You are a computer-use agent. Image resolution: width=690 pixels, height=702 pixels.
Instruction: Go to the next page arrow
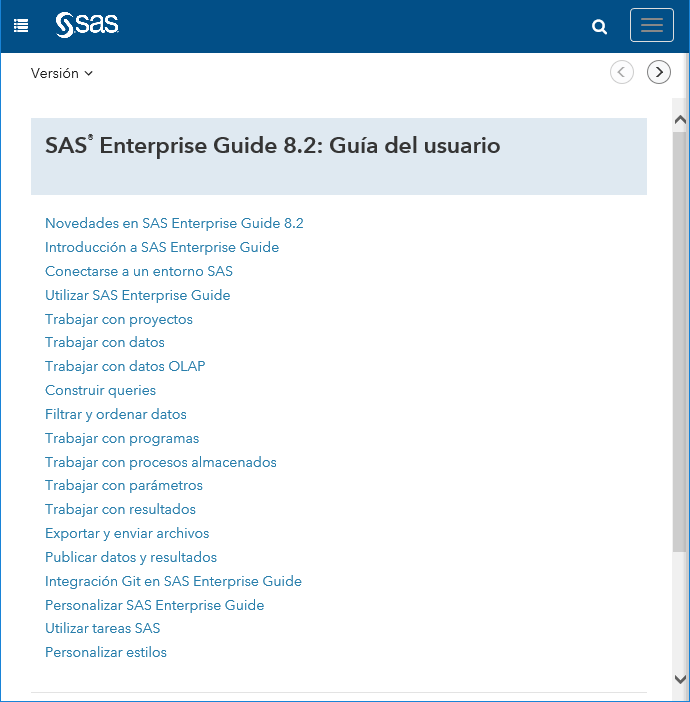point(659,72)
